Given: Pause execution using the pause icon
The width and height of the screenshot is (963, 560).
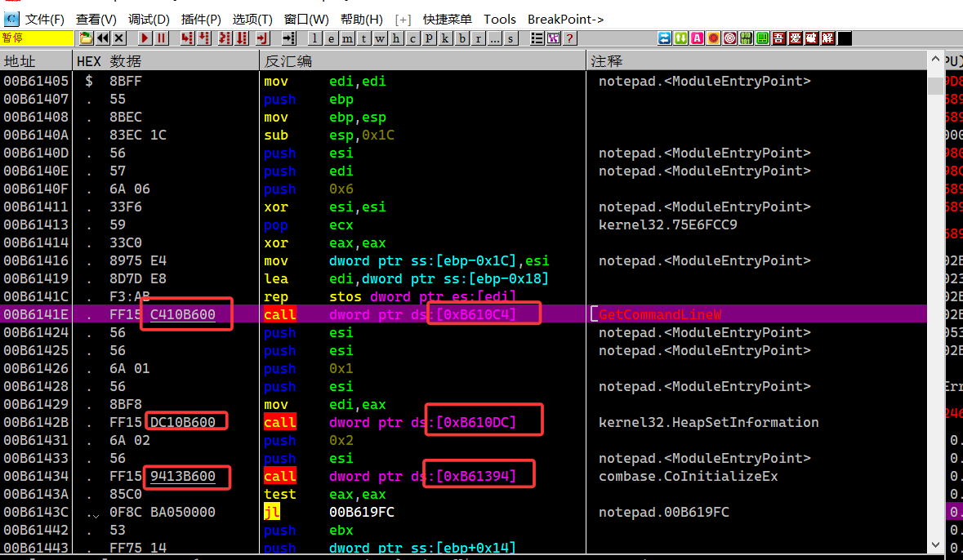Looking at the screenshot, I should click(x=162, y=38).
